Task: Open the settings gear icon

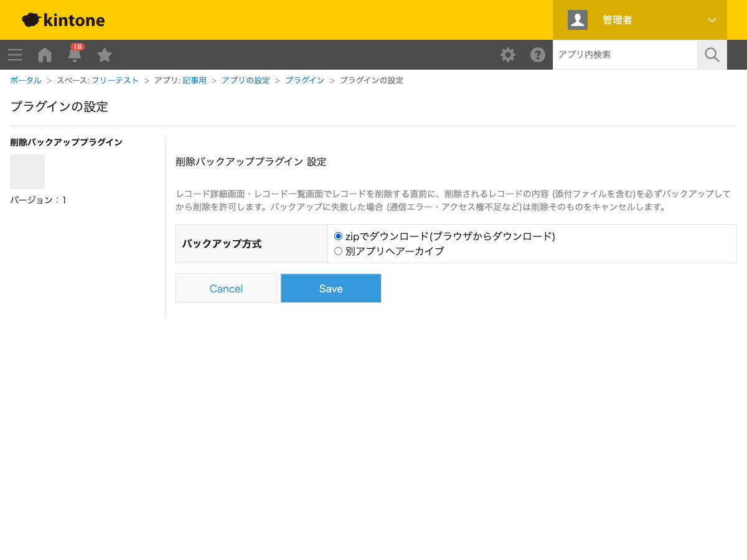Action: (508, 55)
